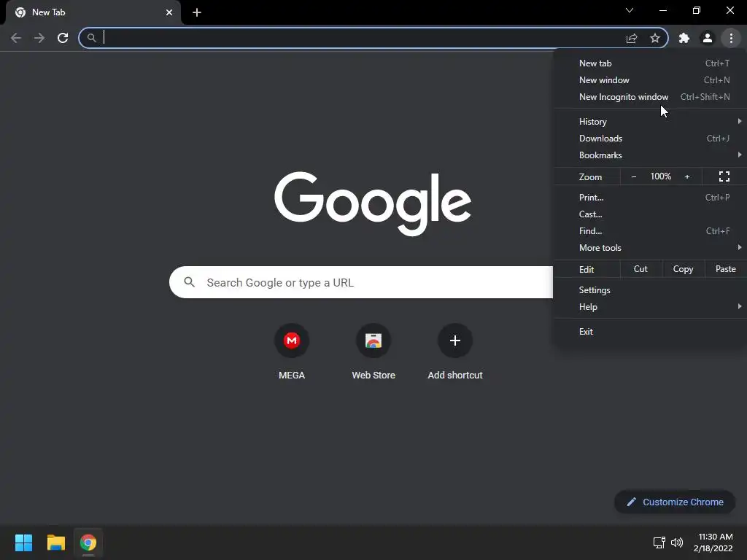
Task: Expand the Help submenu
Action: tap(650, 307)
